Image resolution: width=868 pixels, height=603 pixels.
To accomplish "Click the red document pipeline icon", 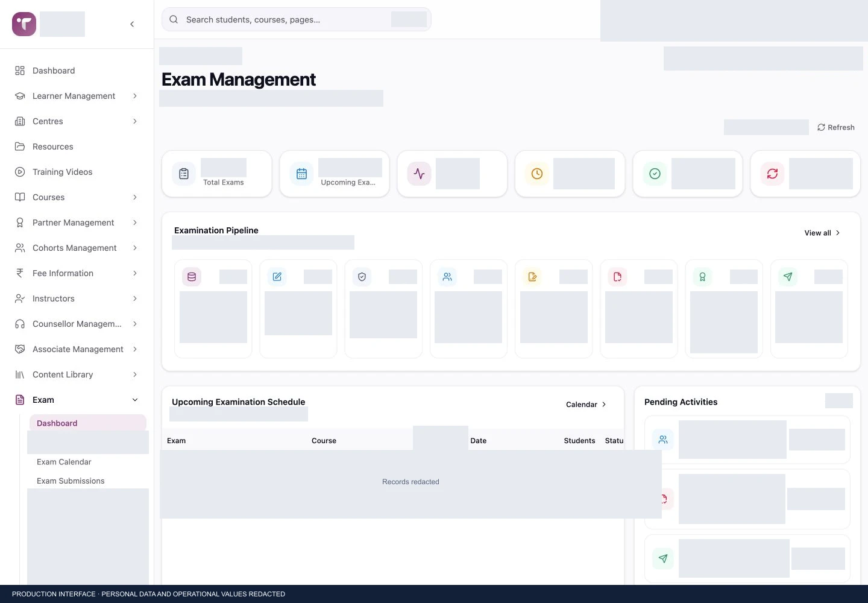I will click(x=617, y=277).
